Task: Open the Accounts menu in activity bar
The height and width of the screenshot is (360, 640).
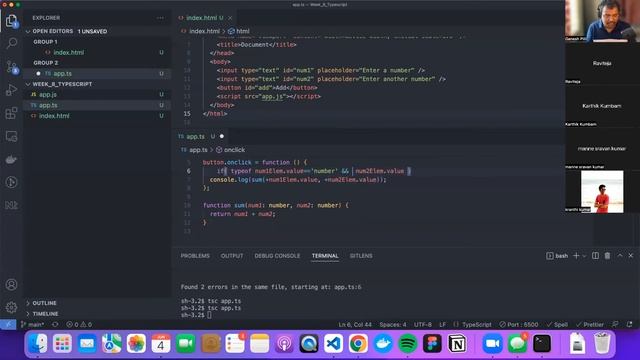Action: (x=11, y=284)
